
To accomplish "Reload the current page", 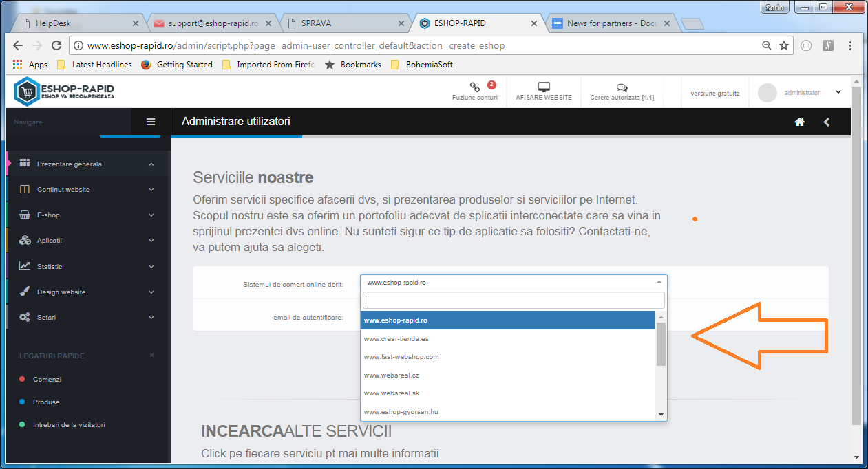I will (56, 45).
